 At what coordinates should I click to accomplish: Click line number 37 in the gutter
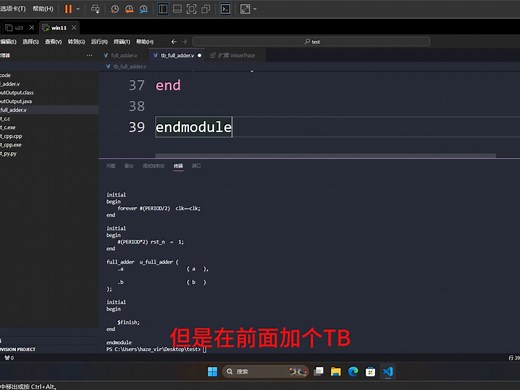coord(137,85)
